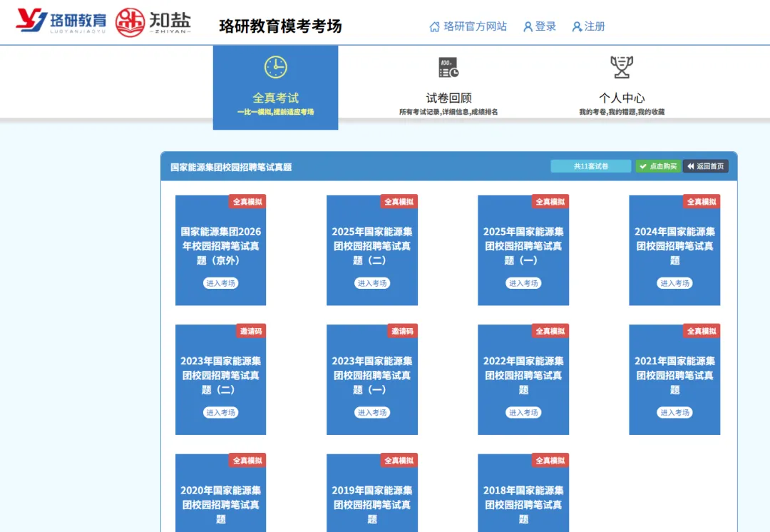
Task: Click the 全真模拟 tag on the 2022年 card
Action: (550, 331)
